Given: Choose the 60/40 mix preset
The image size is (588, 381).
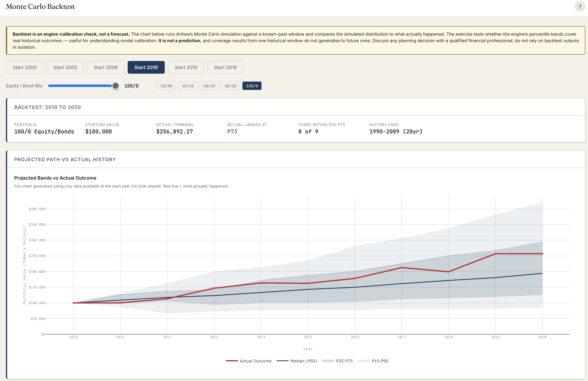Looking at the screenshot, I should tap(209, 86).
